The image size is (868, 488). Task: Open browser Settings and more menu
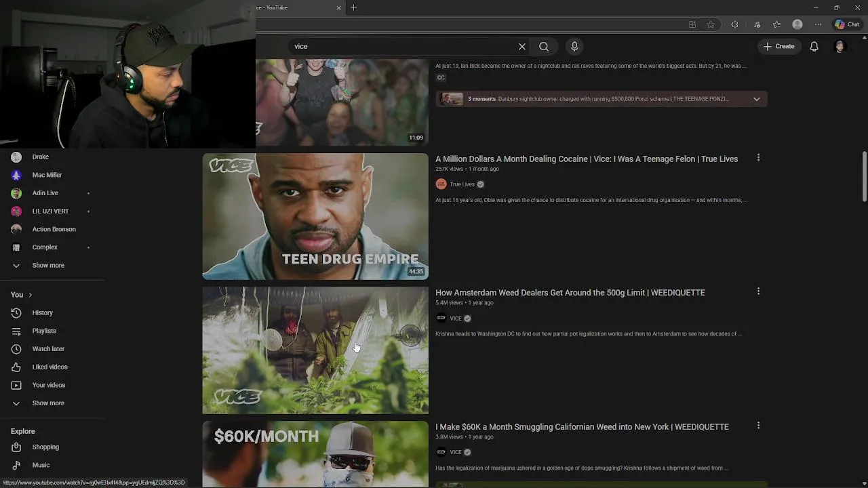[x=818, y=24]
